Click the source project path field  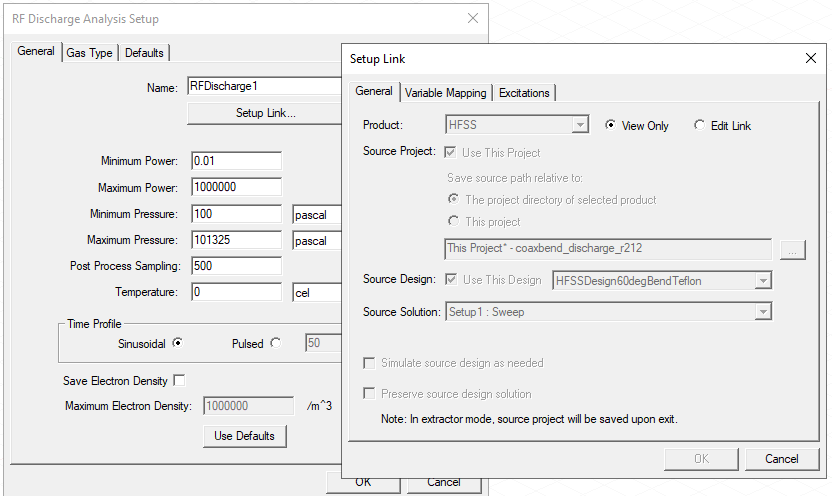pyautogui.click(x=608, y=248)
